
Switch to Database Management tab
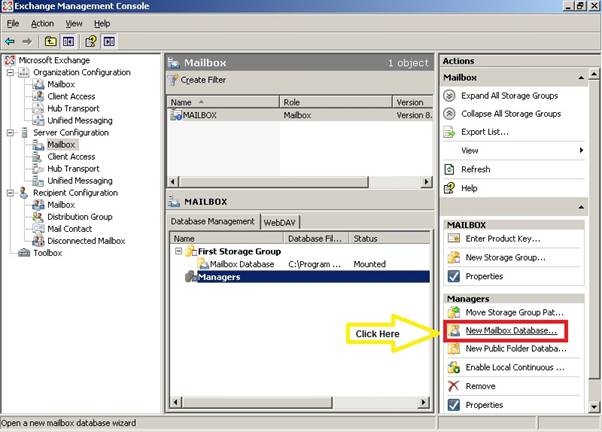click(213, 221)
